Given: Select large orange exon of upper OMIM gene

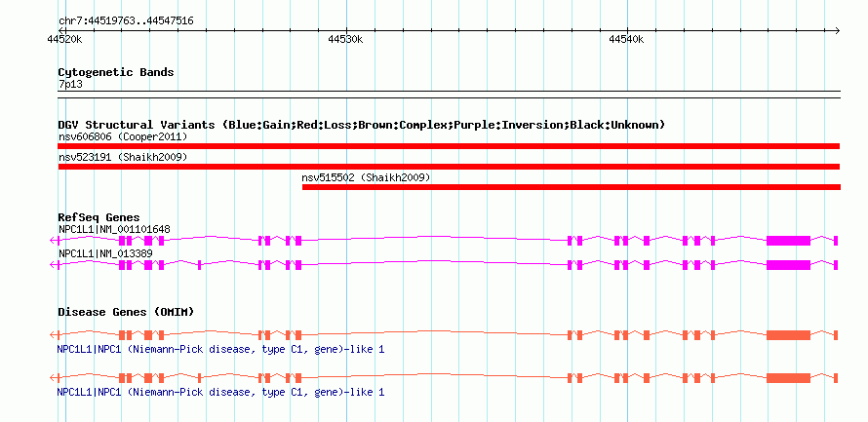Looking at the screenshot, I should (x=788, y=335).
